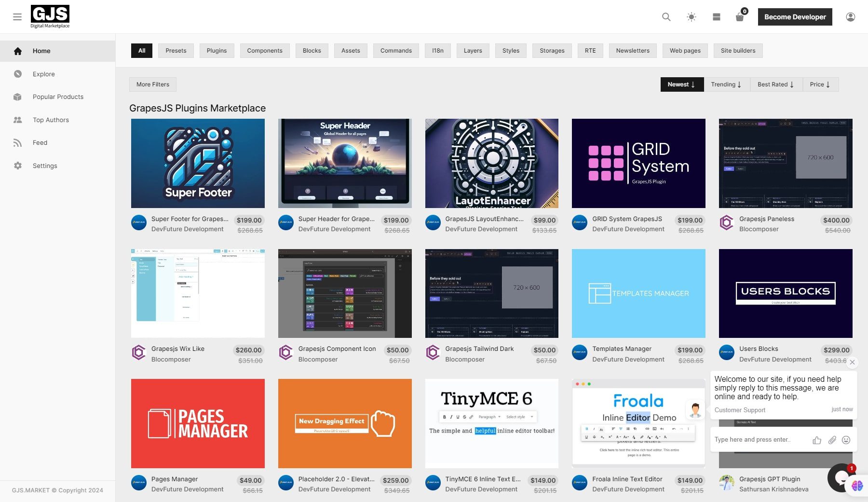Expand More Filters
This screenshot has height=502, width=868.
click(153, 84)
